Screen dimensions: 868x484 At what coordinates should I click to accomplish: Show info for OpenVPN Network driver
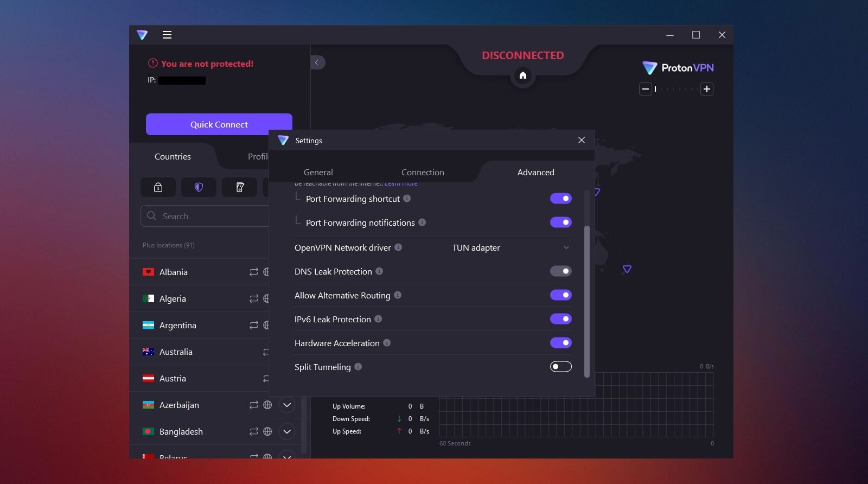398,247
